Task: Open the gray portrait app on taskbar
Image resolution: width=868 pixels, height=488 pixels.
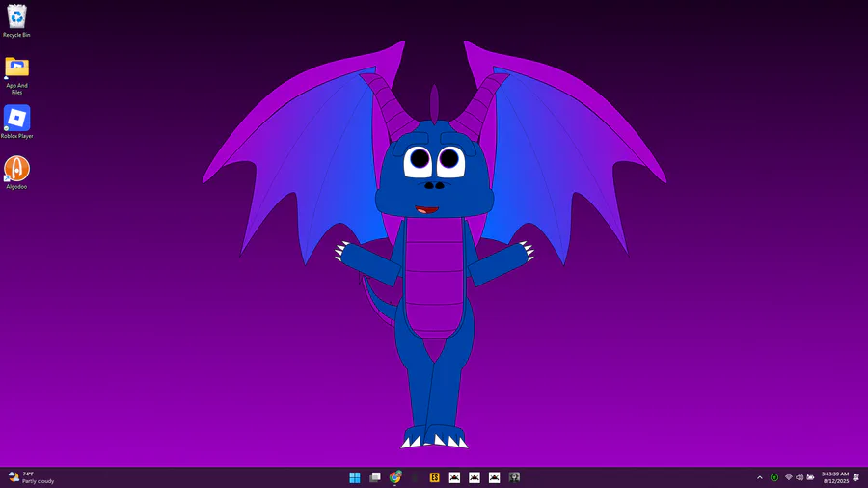Action: pyautogui.click(x=514, y=477)
